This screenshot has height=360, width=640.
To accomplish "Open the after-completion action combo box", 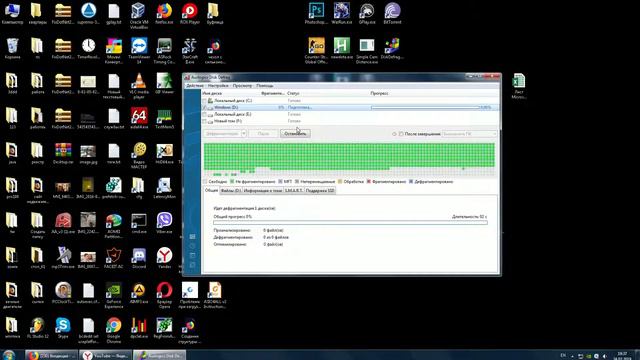I will [469, 134].
